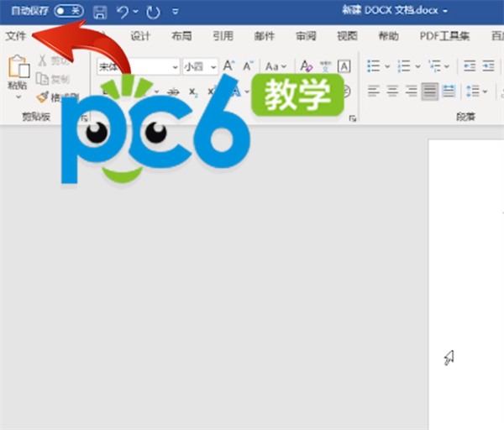504x430 pixels.
Task: Switch to the 审阅 (Review) tab
Action: pyautogui.click(x=306, y=35)
